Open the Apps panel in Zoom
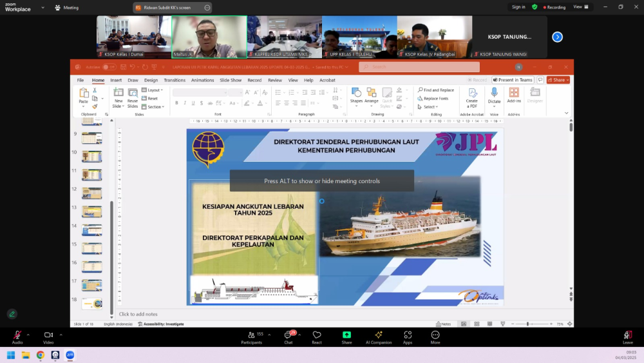 [x=408, y=337]
